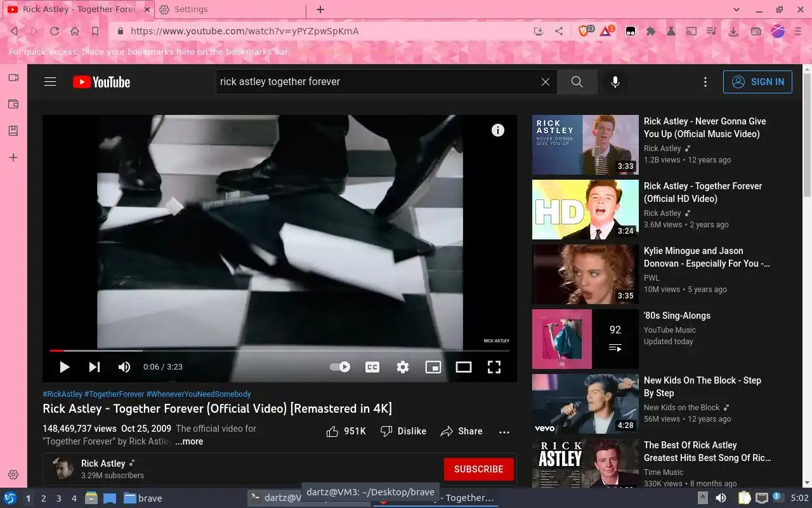The width and height of the screenshot is (812, 508).
Task: Open the tab search dropdown arrow
Action: (x=737, y=10)
